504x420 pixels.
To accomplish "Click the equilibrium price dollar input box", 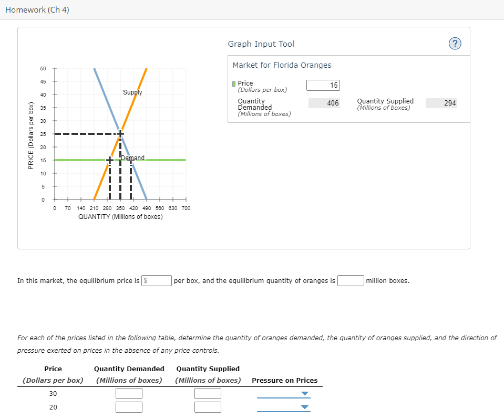I will 156,280.
